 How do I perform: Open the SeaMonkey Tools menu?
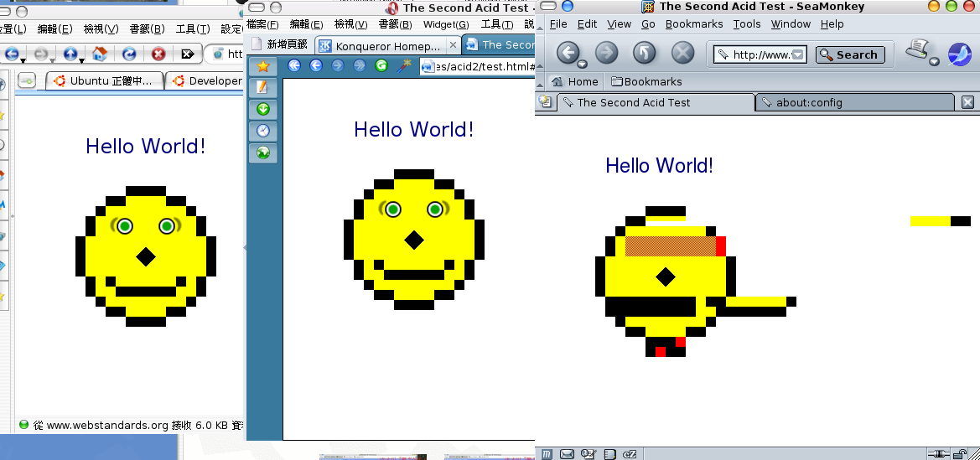point(746,24)
